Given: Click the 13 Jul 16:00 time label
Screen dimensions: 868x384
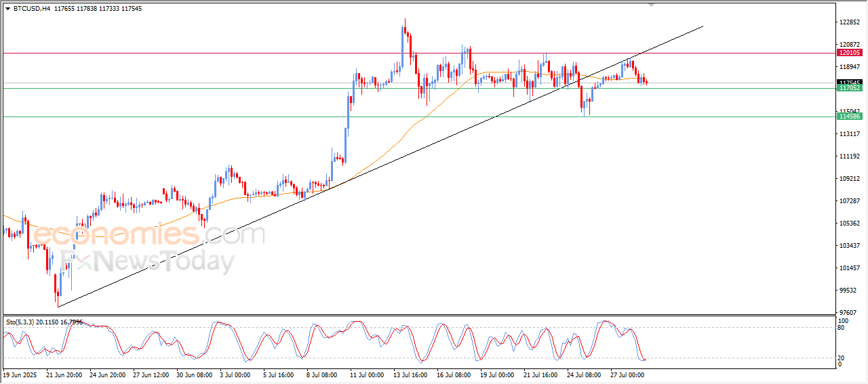Looking at the screenshot, I should [x=412, y=375].
